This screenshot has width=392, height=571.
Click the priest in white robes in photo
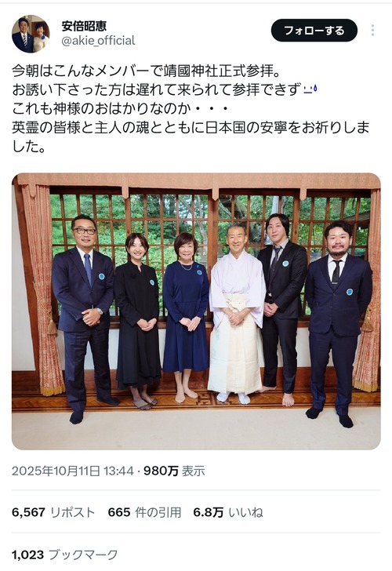point(237,313)
